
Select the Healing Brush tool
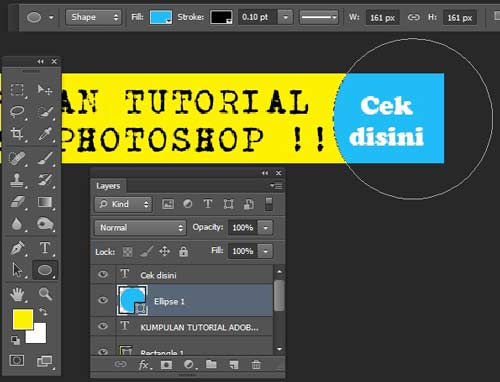(17, 158)
